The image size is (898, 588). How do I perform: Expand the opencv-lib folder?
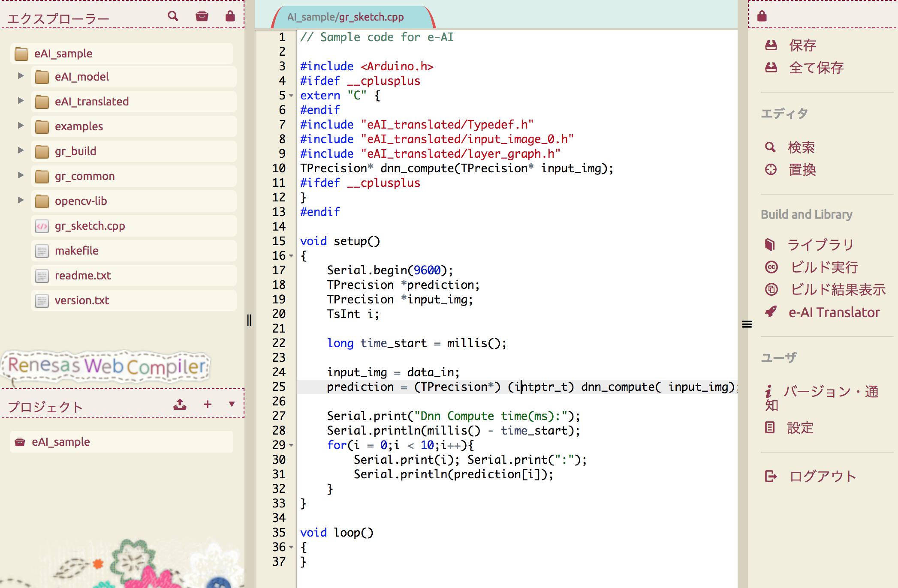tap(21, 200)
